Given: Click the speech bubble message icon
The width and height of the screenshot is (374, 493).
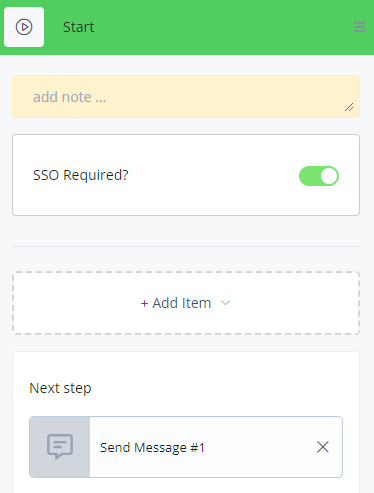Looking at the screenshot, I should click(x=60, y=447).
